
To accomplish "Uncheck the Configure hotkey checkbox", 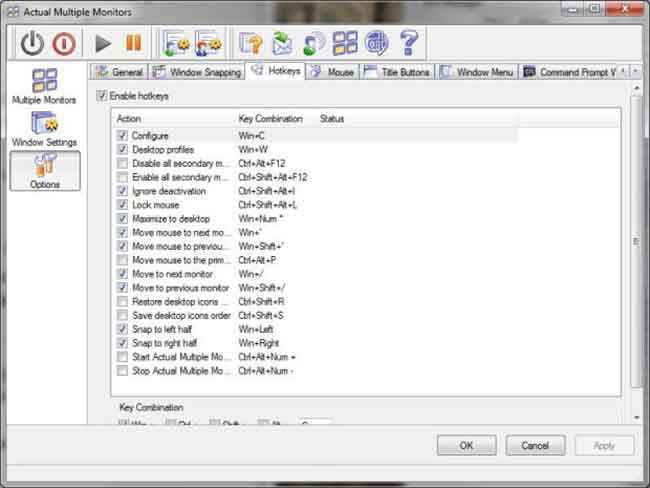I will pyautogui.click(x=122, y=136).
